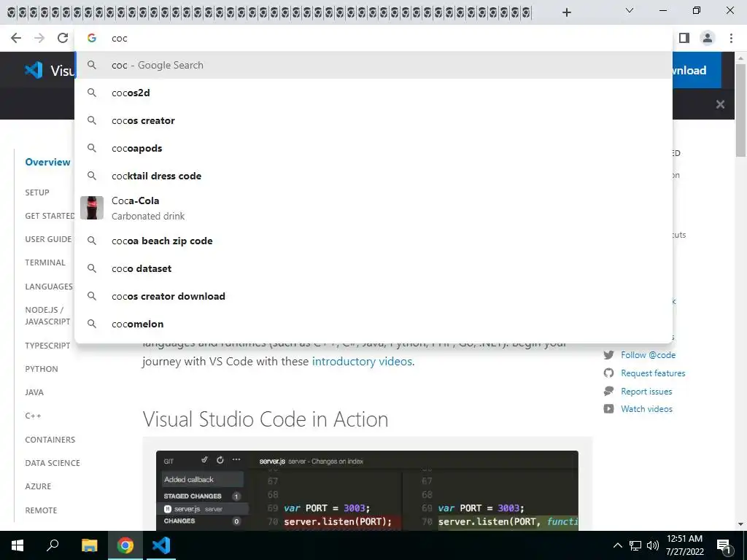Screen dimensions: 747x560
Task: Click the Twitter bird icon
Action: click(x=609, y=355)
